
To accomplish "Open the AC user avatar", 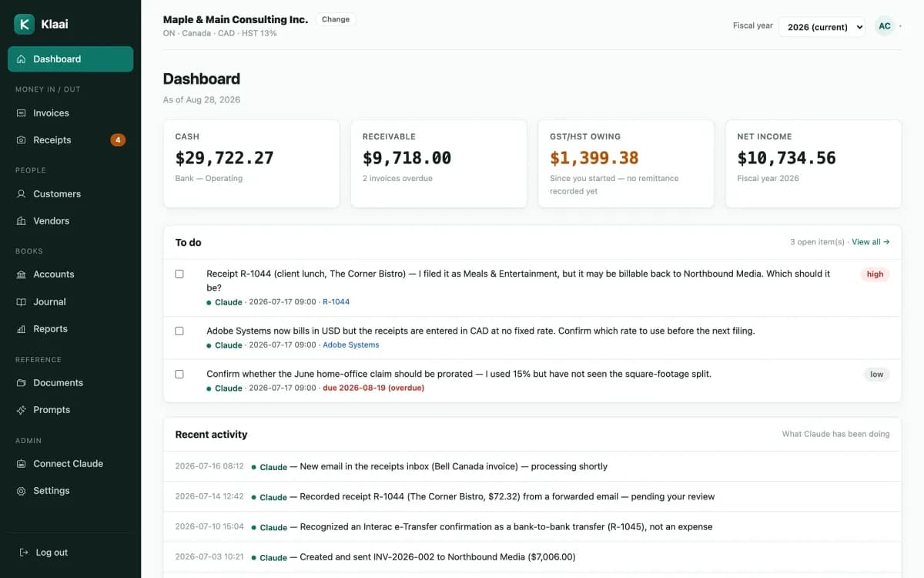I will (885, 26).
